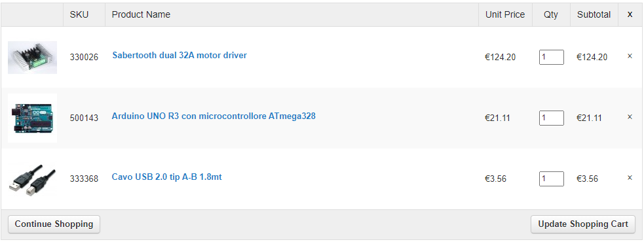Click quantity field for USB cable
644x242 pixels.
(551, 179)
